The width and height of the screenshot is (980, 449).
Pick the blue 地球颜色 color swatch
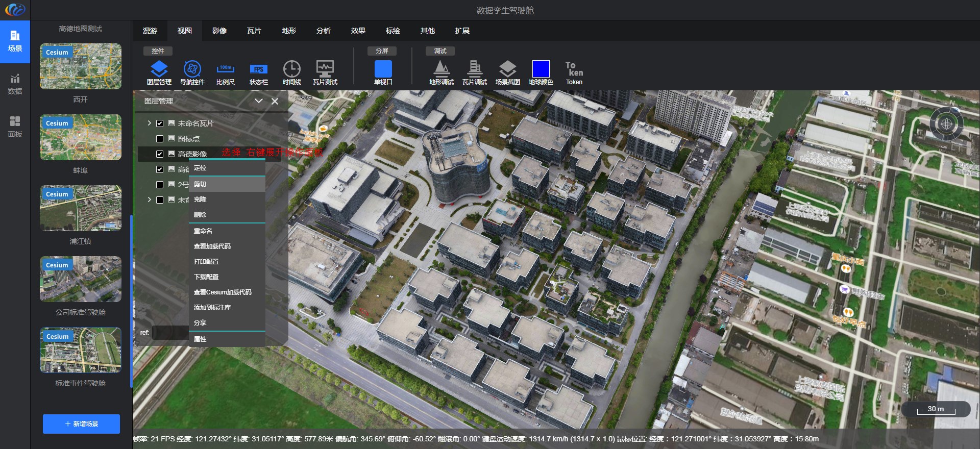(541, 69)
